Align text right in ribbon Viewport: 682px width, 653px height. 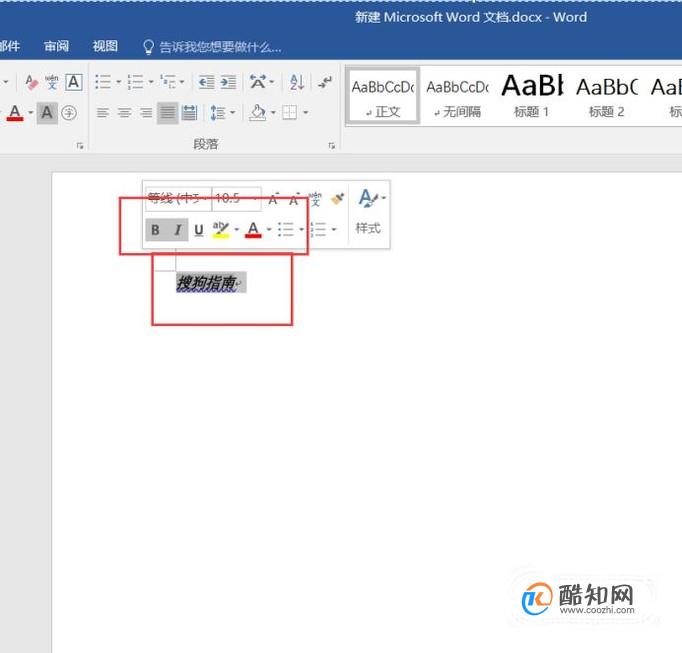tap(146, 113)
